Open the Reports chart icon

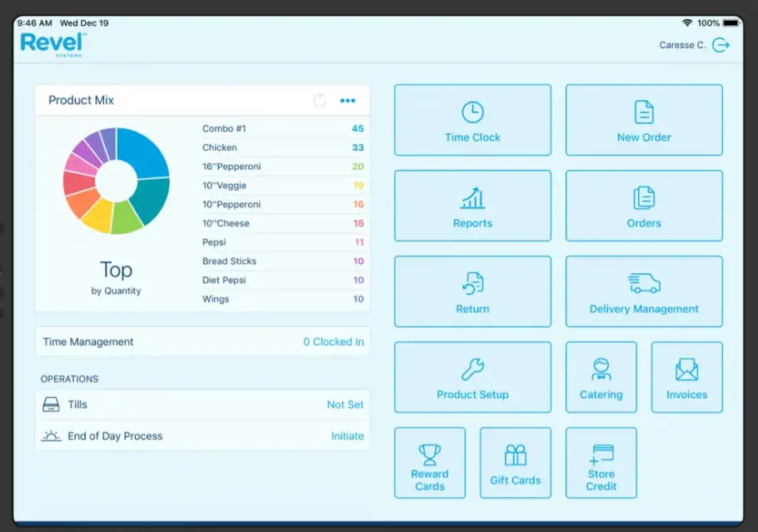point(472,198)
